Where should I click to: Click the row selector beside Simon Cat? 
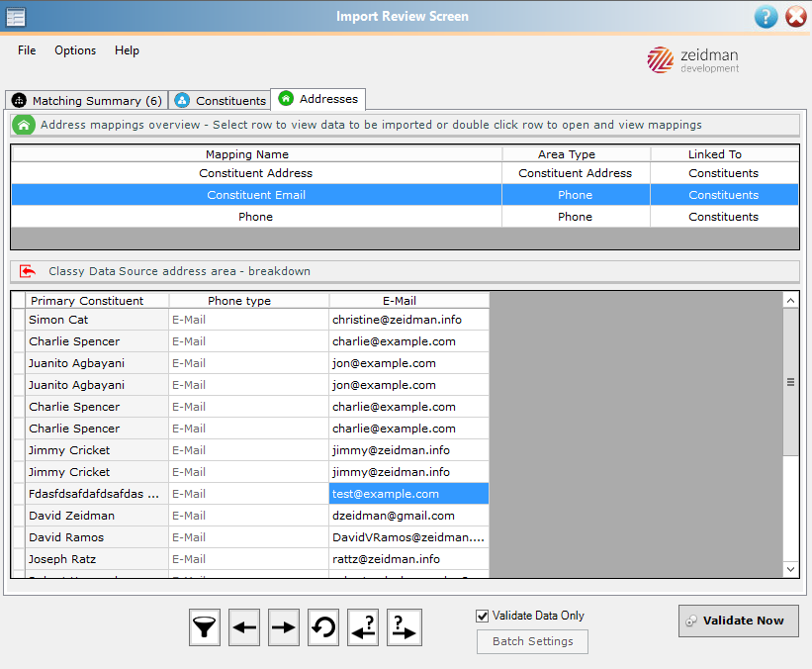point(18,320)
